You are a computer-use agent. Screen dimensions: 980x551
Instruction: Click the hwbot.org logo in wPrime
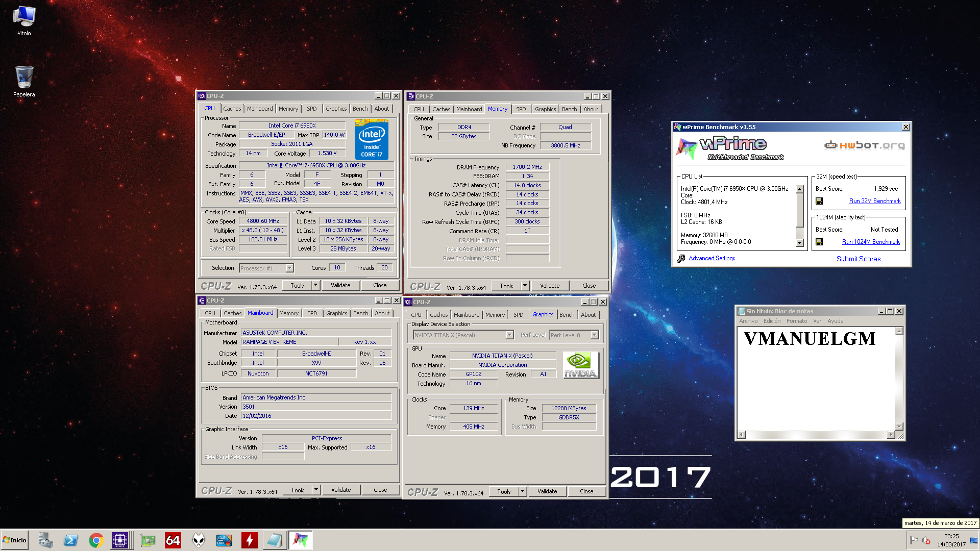[864, 145]
